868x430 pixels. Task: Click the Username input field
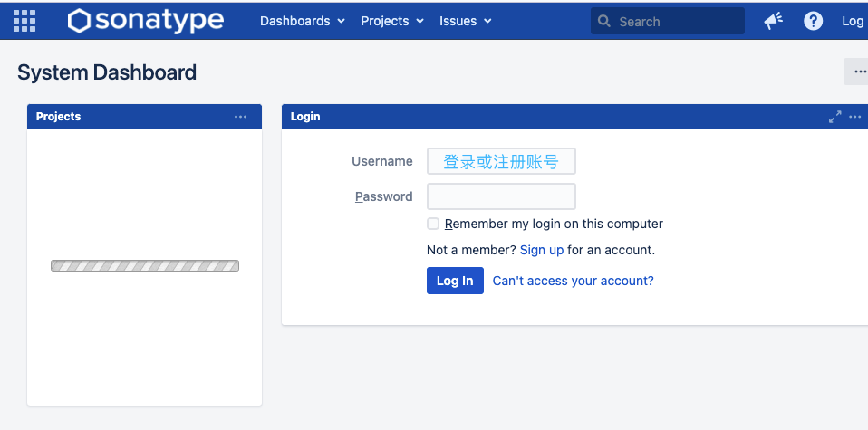click(501, 161)
